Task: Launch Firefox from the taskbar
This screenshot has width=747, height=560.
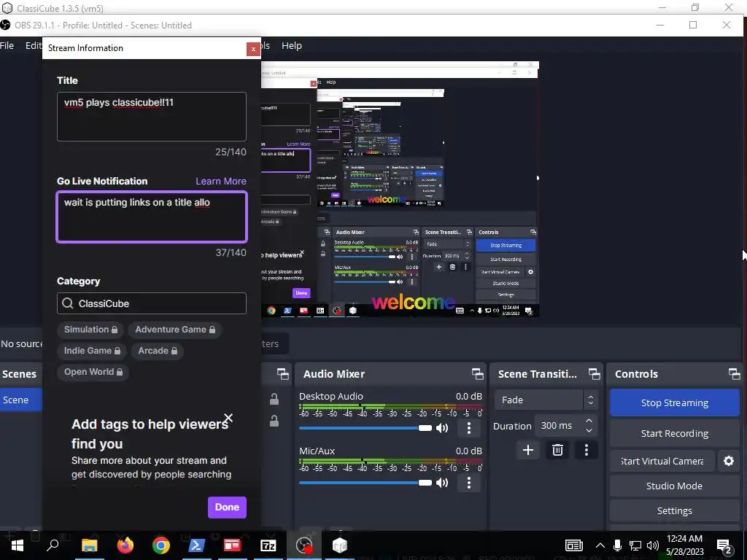Action: click(x=125, y=545)
